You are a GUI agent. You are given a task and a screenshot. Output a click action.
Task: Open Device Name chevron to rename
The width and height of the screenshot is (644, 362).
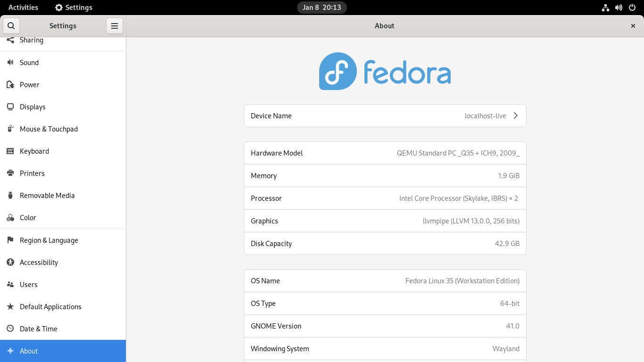516,116
